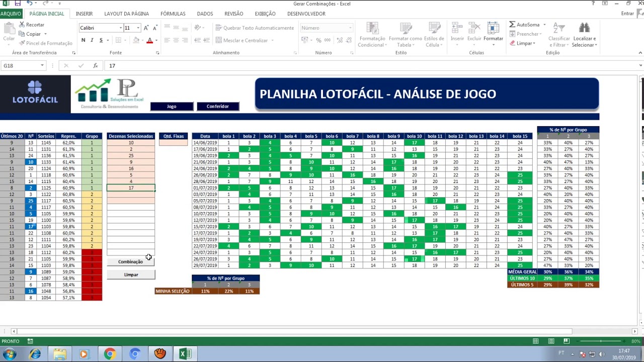The image size is (644, 362).
Task: Select the Qtd. Fixas input cell
Action: coord(173,143)
